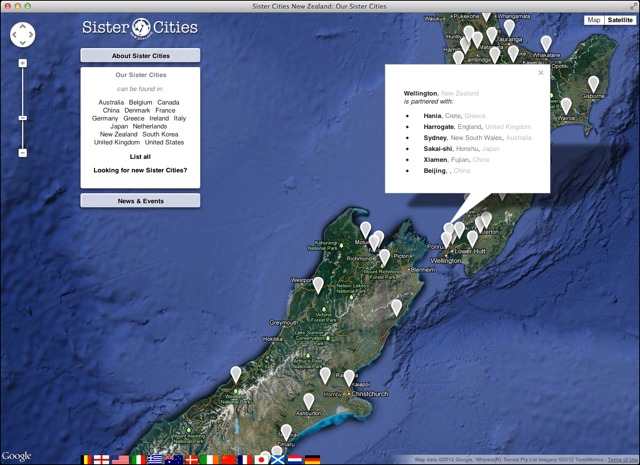Screen dimensions: 640x465
Task: Open the Belgium country link
Action: pos(140,102)
